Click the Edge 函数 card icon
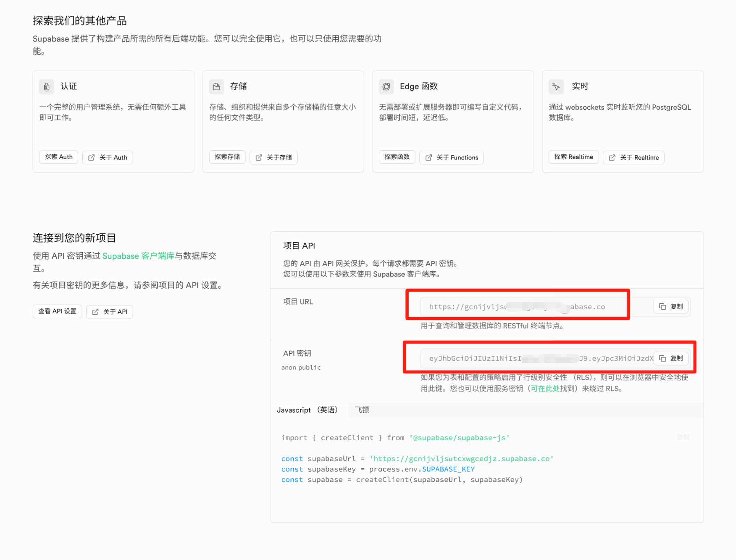The width and height of the screenshot is (736, 560). [x=386, y=86]
